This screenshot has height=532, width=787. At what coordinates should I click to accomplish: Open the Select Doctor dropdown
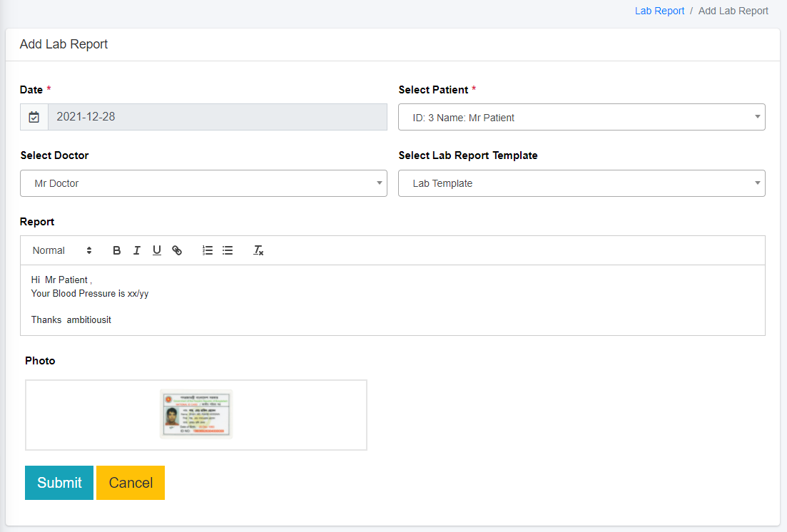pyautogui.click(x=203, y=183)
